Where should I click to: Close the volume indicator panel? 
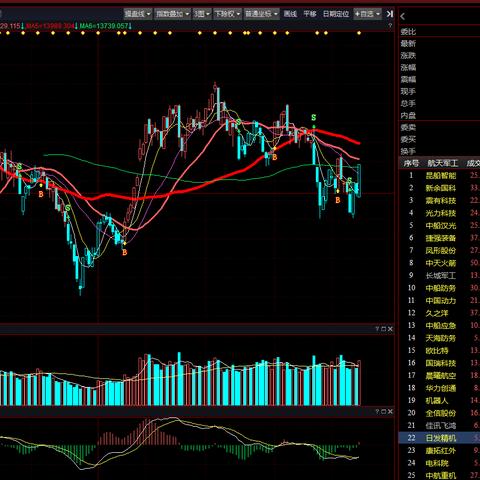[x=390, y=329]
